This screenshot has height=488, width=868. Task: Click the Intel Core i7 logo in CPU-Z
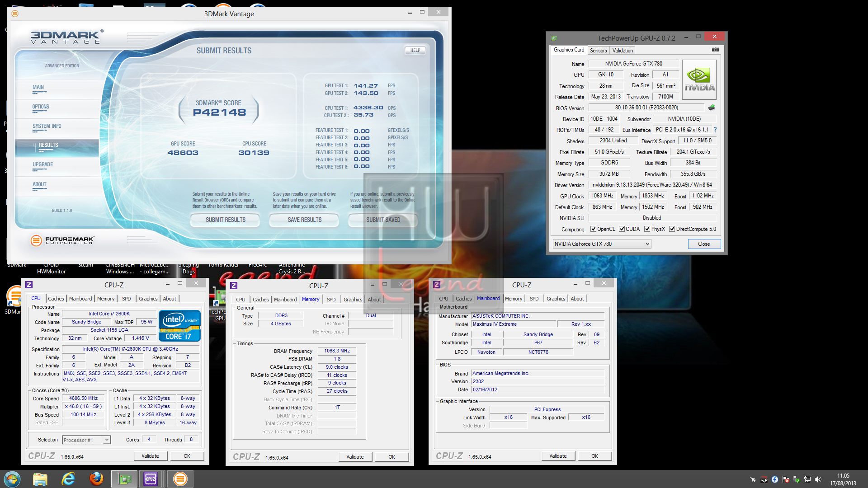click(179, 326)
